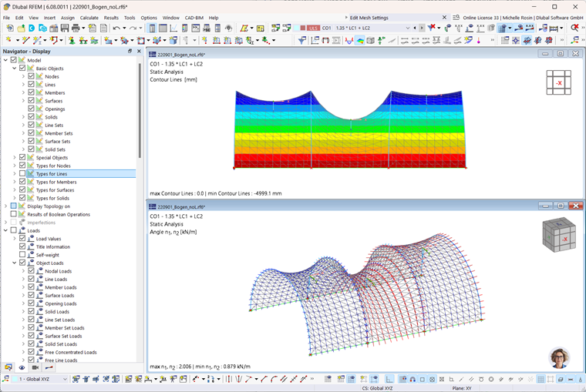Image resolution: width=586 pixels, height=392 pixels.
Task: Click the Undo arrow icon
Action: coord(116,28)
